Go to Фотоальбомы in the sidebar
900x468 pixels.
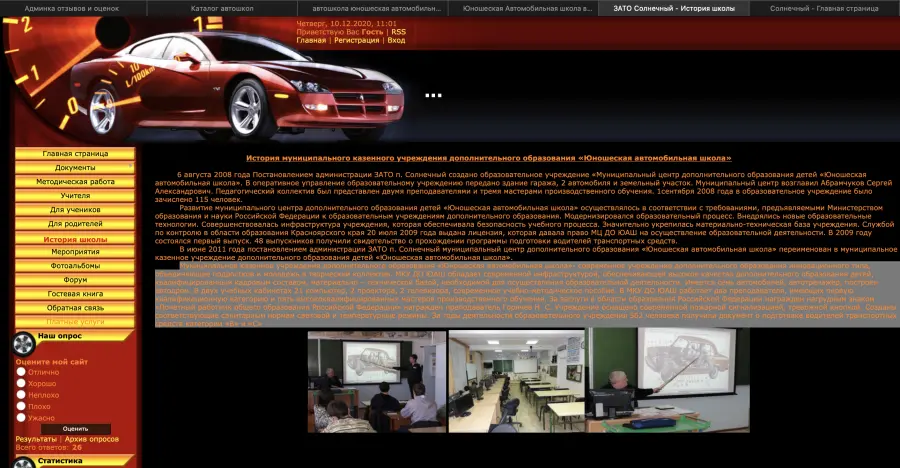coord(75,266)
